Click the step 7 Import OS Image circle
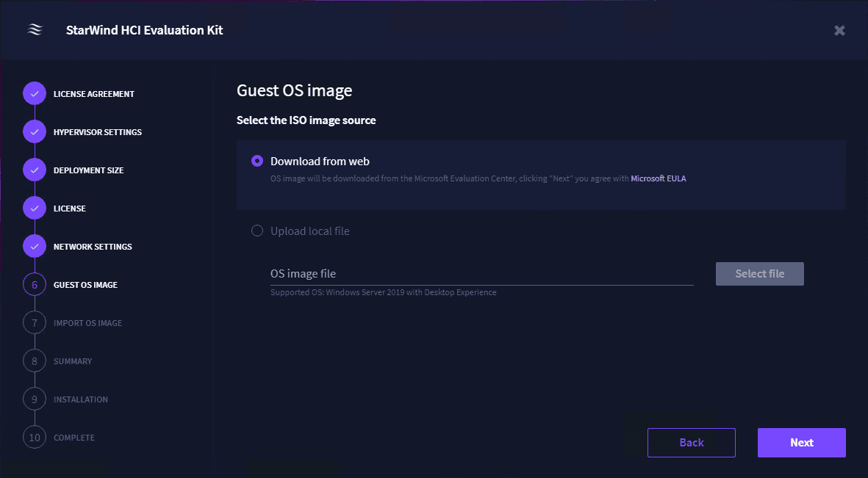Image resolution: width=868 pixels, height=478 pixels. click(x=35, y=323)
